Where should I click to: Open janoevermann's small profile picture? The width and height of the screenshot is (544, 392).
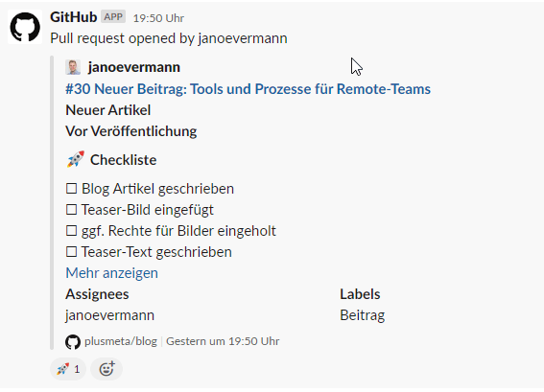point(73,67)
